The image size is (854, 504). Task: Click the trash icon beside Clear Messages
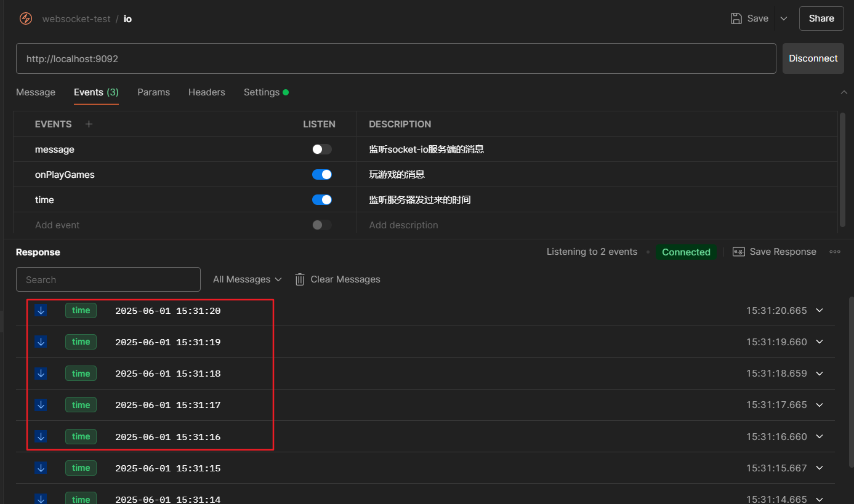point(299,279)
